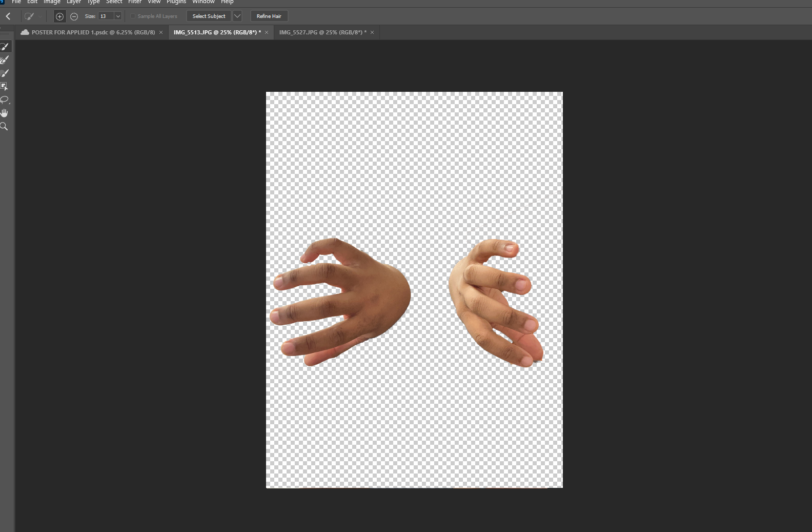Select the Zoom tool
The image size is (812, 532).
5,126
